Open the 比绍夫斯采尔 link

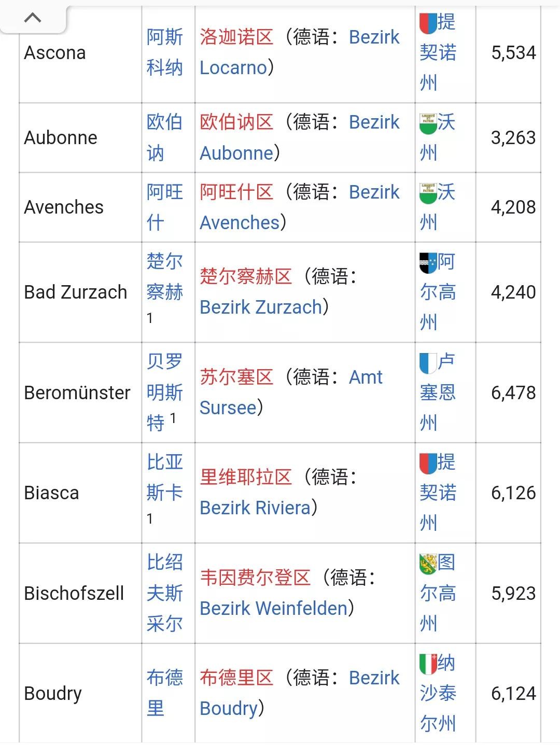[164, 593]
